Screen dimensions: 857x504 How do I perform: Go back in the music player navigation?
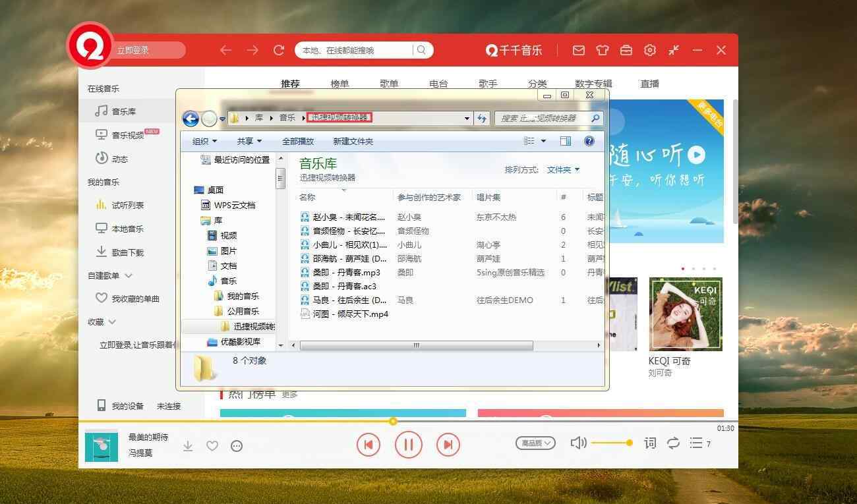(x=226, y=50)
